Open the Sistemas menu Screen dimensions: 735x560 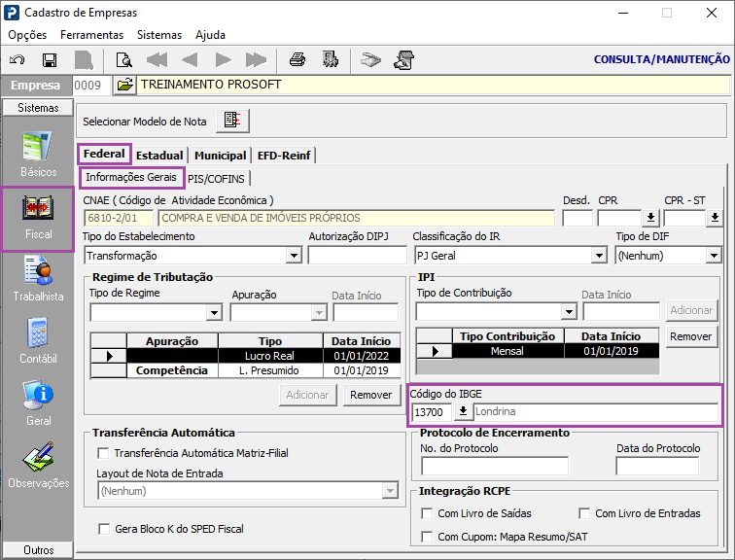[x=159, y=35]
